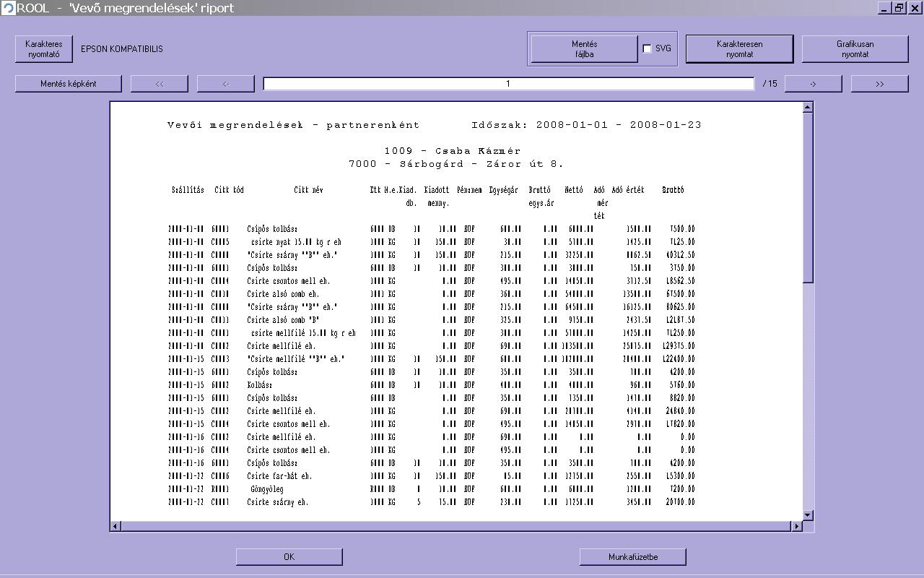
Task: Click the report's vertical scrollbar track
Action: coord(808,397)
